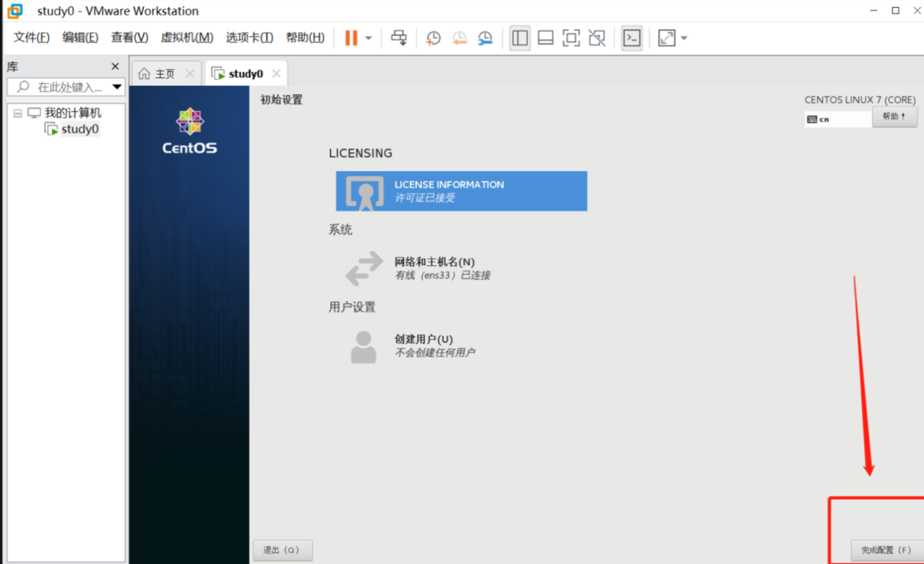Toggle the thumbnail bar view icon
The image size is (924, 564).
tap(546, 39)
